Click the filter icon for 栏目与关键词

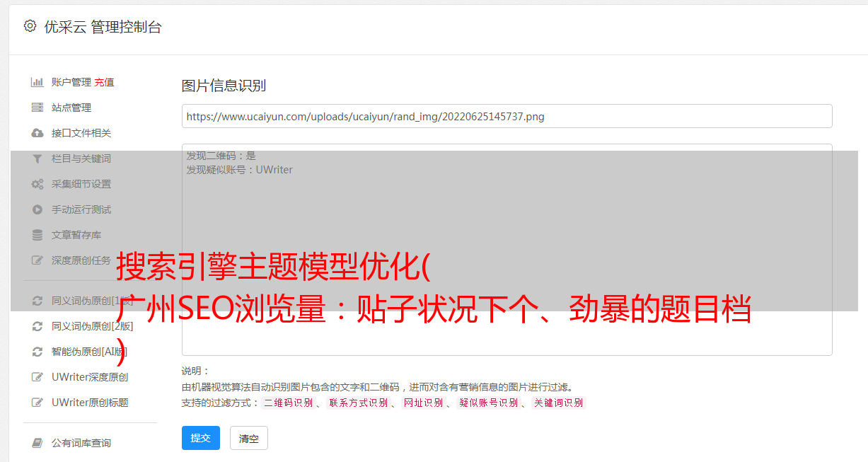pos(37,158)
